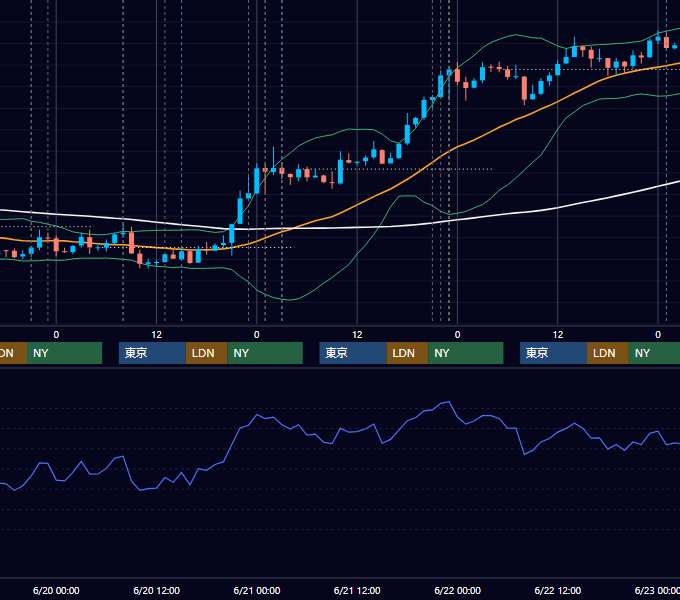680x600 pixels.
Task: Select the NY session block starting 6/22 evening
Action: [x=654, y=353]
